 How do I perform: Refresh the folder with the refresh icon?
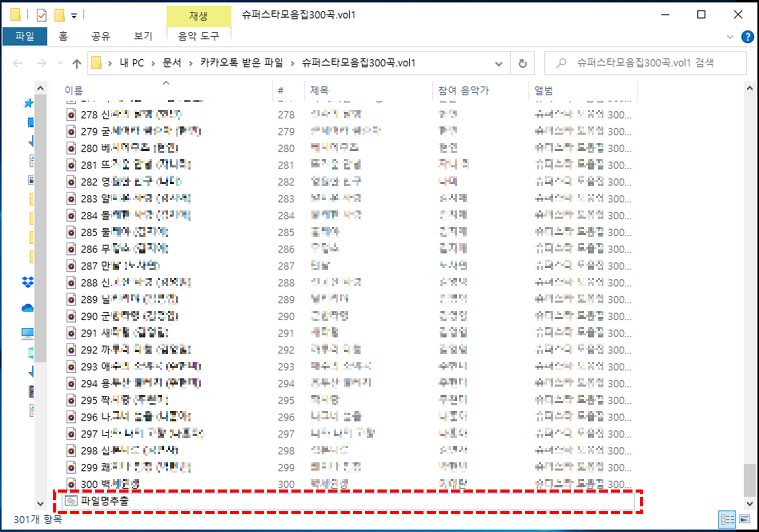click(x=522, y=63)
